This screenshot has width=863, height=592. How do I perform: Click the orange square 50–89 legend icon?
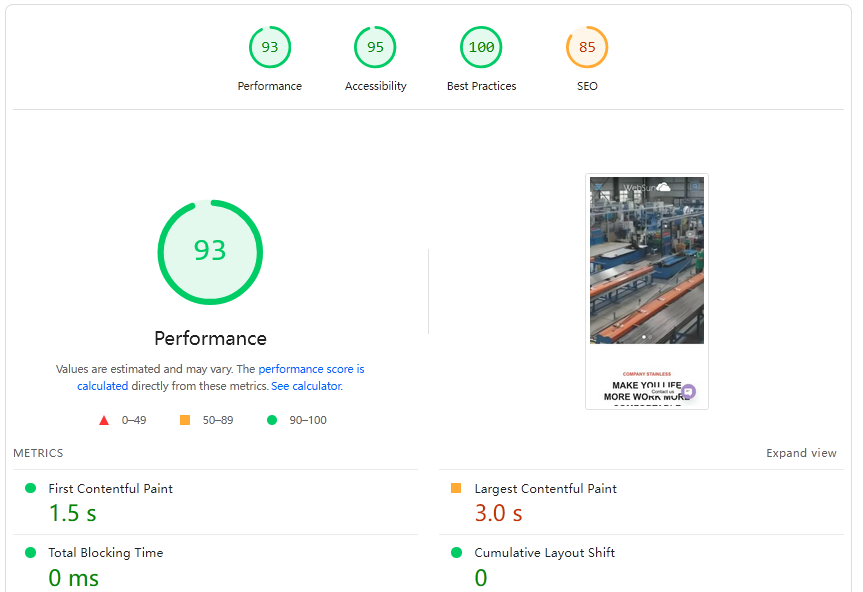click(x=185, y=420)
